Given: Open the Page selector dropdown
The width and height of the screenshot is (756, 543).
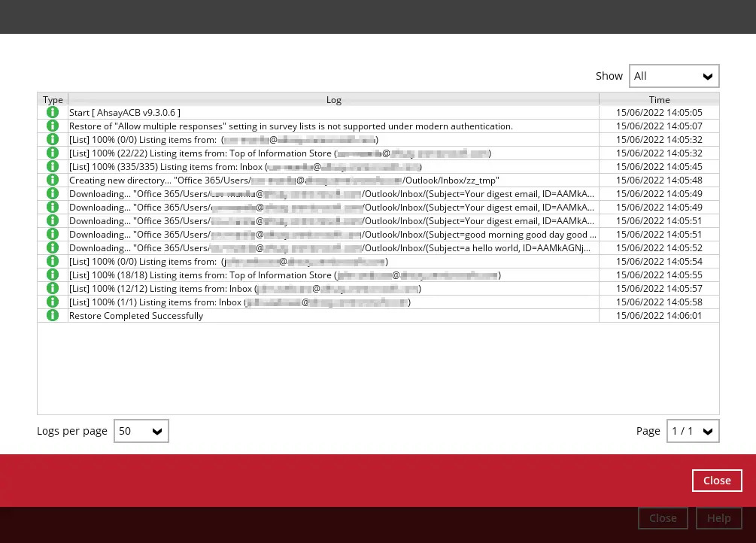Looking at the screenshot, I should pos(692,431).
